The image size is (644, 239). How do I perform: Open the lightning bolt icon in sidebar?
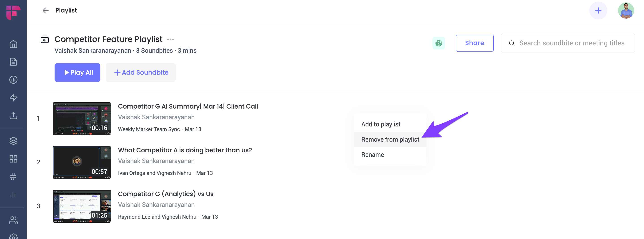(13, 98)
